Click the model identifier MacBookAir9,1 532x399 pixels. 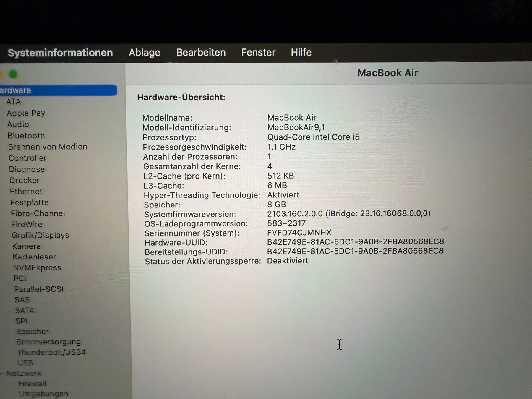click(x=296, y=127)
